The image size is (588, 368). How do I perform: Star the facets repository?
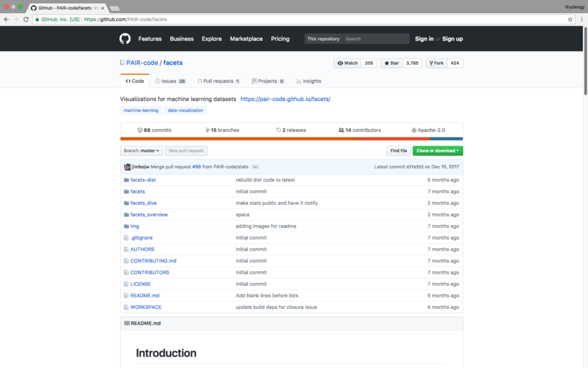[390, 63]
